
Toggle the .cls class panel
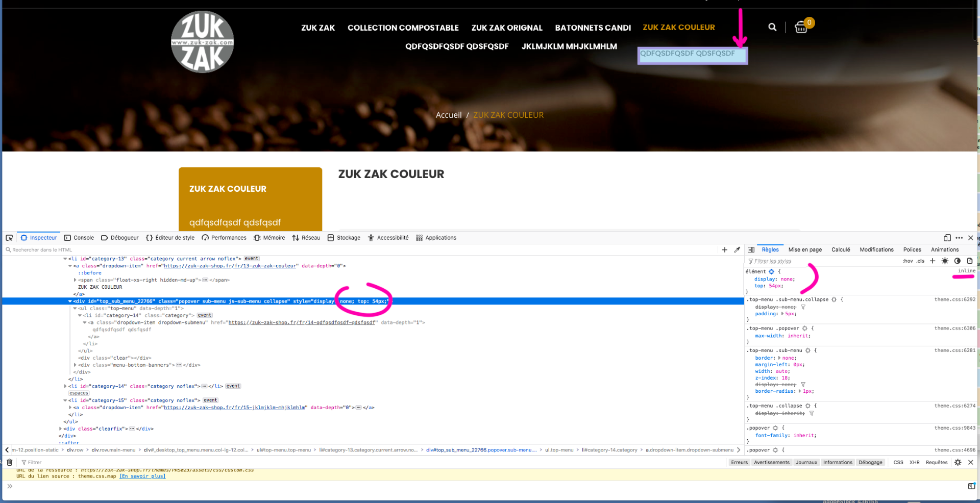coord(920,261)
